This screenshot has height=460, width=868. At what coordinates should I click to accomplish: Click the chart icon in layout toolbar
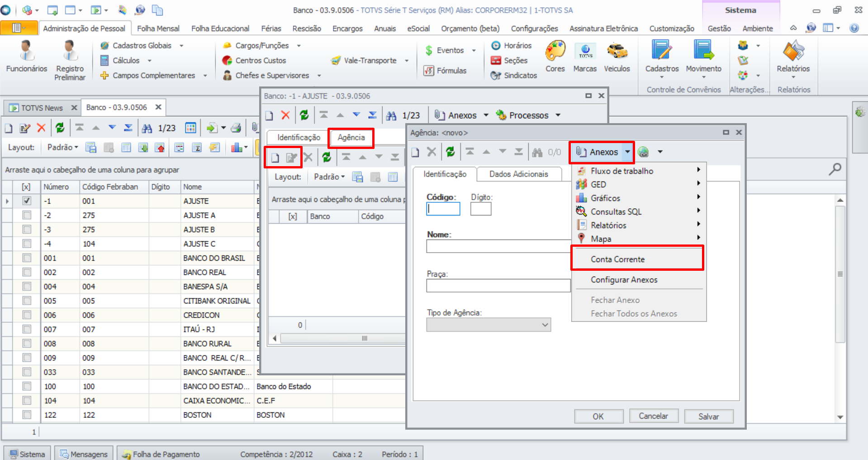(237, 148)
